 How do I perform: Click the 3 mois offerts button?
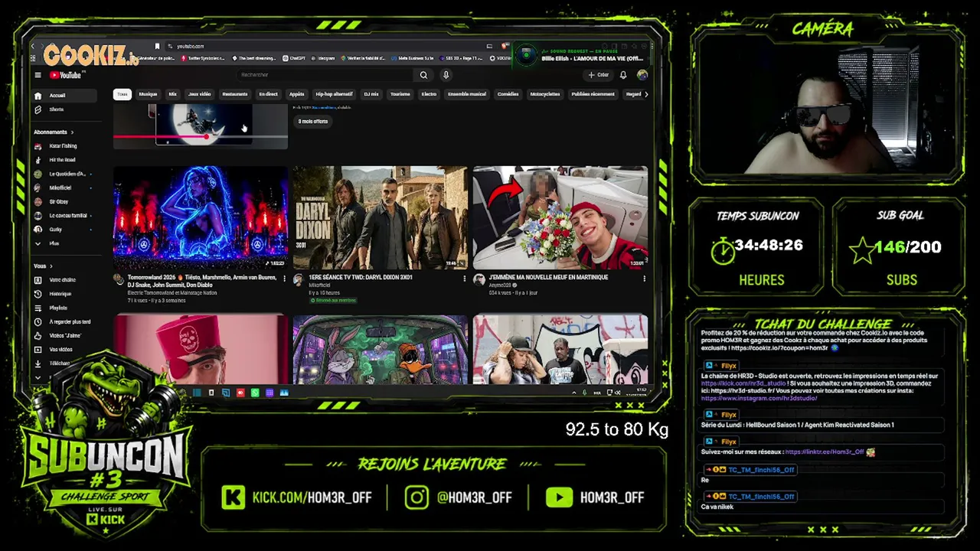click(x=313, y=122)
